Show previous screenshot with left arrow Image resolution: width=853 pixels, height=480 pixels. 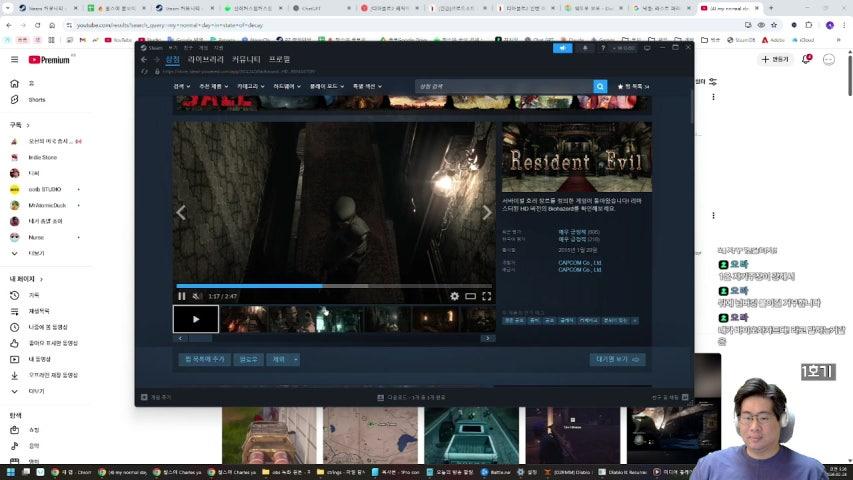tap(181, 212)
